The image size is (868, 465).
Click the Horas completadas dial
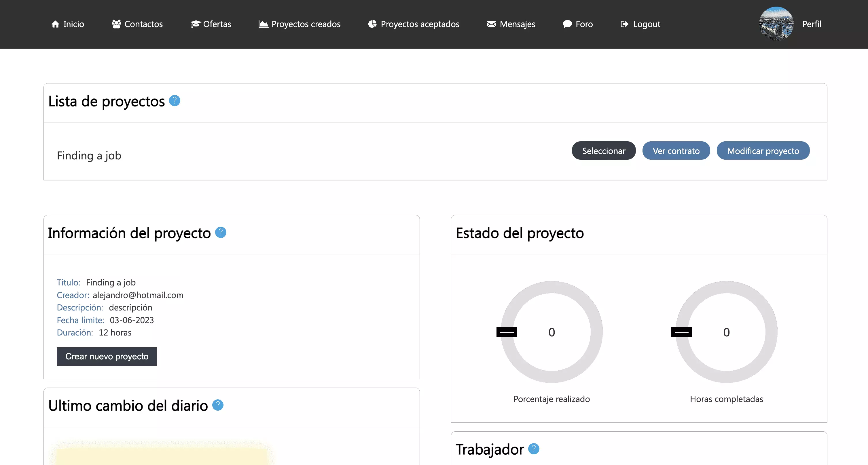[727, 332]
